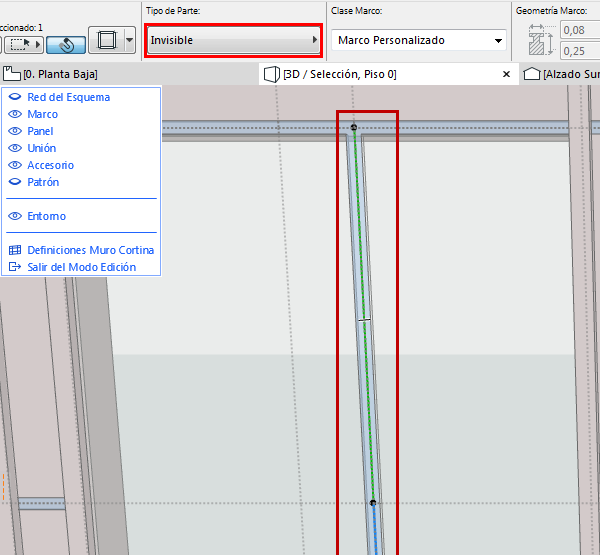Click the Accesorio eye icon

[x=15, y=165]
